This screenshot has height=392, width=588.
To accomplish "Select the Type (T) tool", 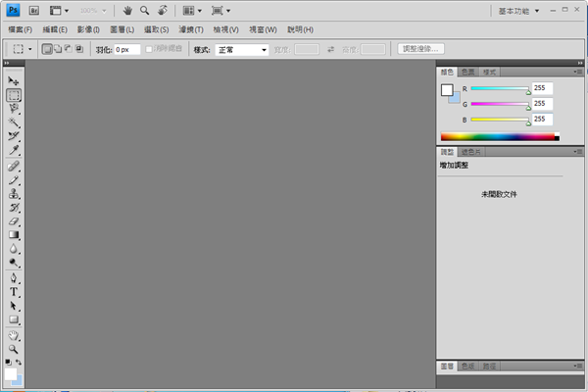I will (14, 291).
